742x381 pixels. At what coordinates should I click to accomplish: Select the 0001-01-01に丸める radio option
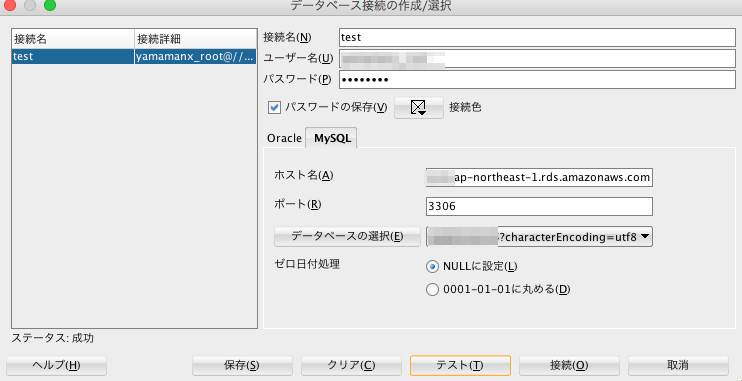click(433, 289)
